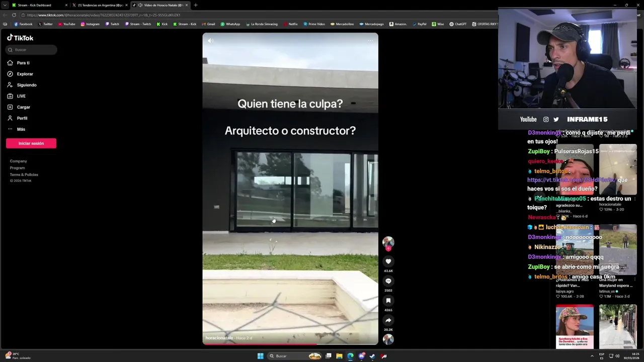Open sound disc at video bottom-right
644x362 pixels.
(x=388, y=339)
